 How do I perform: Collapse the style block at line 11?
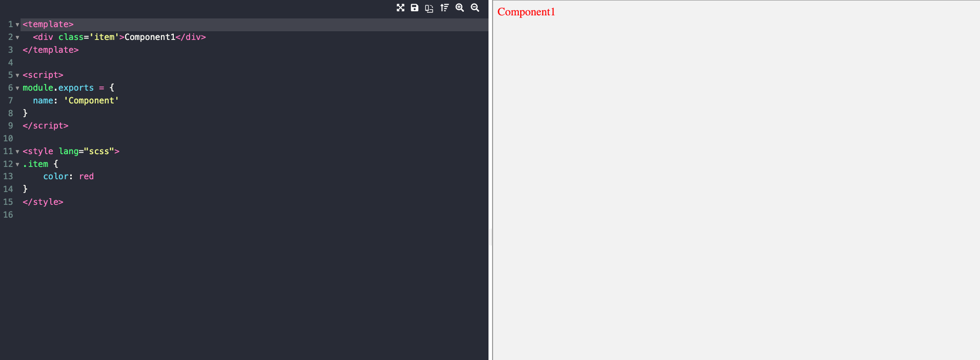[17, 152]
